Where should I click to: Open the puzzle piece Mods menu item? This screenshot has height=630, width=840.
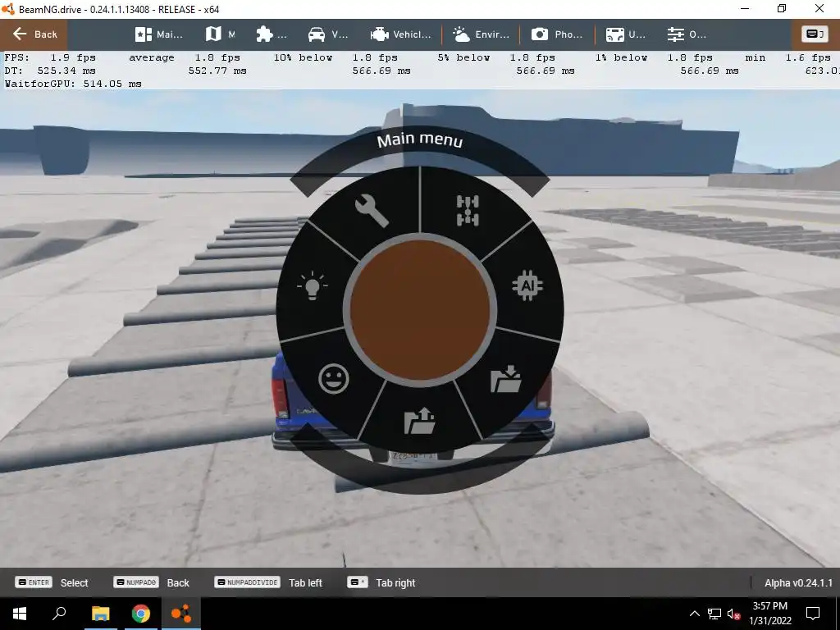(x=271, y=34)
